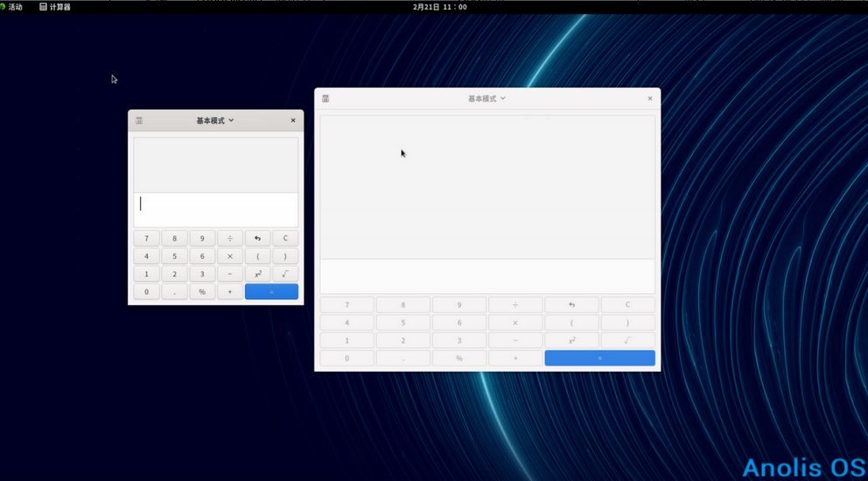Click the × key in the small calculator
Image resolution: width=868 pixels, height=481 pixels.
pos(230,256)
